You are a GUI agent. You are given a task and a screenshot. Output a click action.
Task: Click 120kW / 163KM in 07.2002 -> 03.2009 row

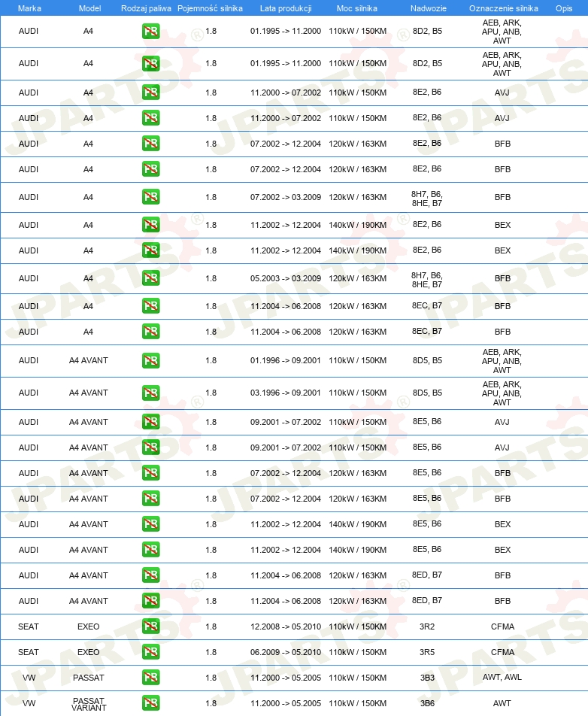(357, 197)
